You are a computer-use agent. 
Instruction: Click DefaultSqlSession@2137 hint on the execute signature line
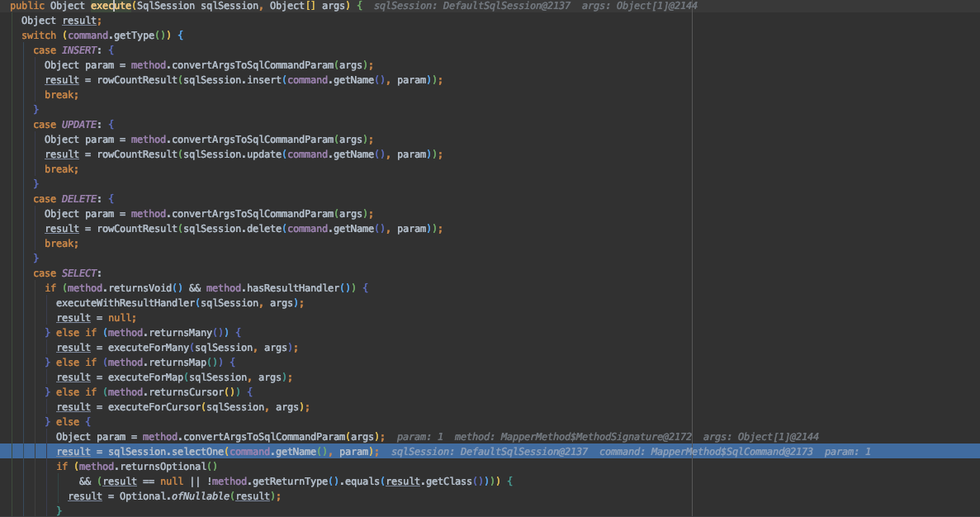(507, 6)
